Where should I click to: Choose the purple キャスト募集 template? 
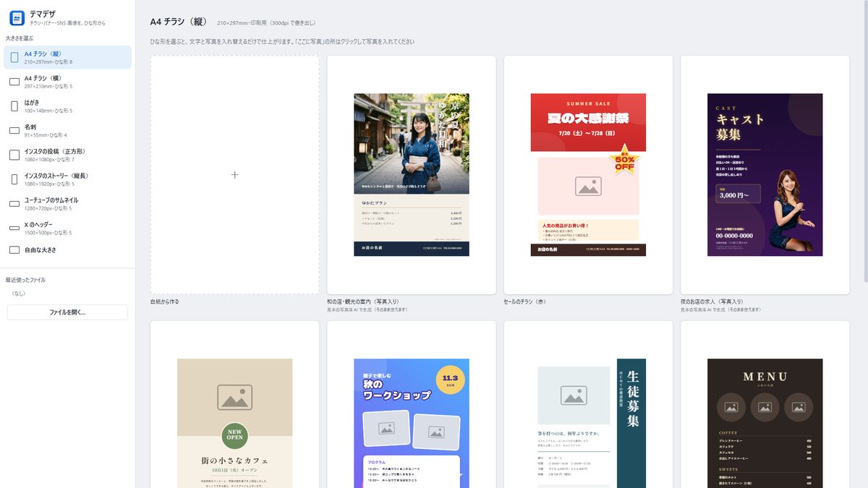tap(765, 175)
